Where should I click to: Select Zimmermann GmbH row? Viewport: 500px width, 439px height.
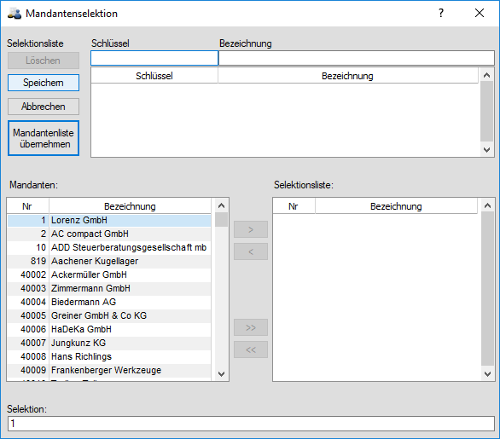pyautogui.click(x=109, y=288)
